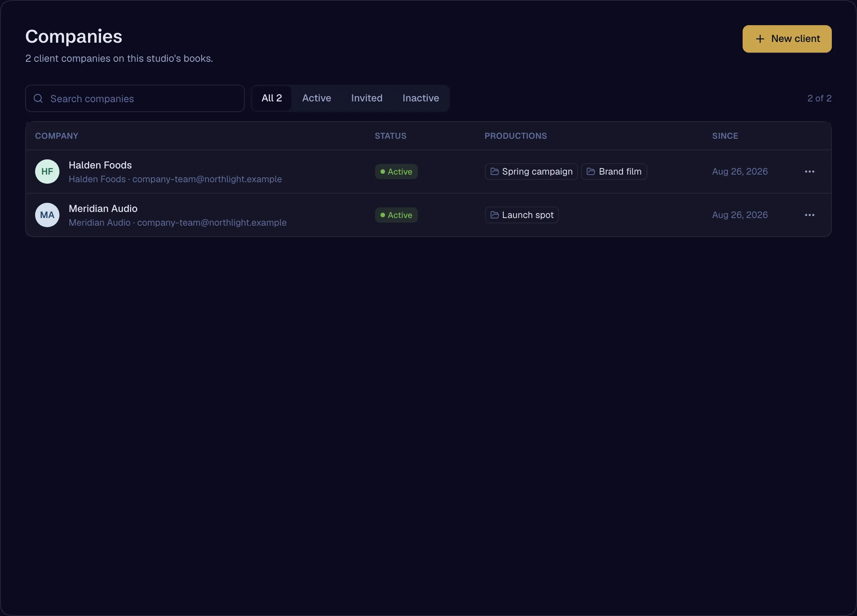Click the '2 of 2' results count
The width and height of the screenshot is (857, 616).
820,98
